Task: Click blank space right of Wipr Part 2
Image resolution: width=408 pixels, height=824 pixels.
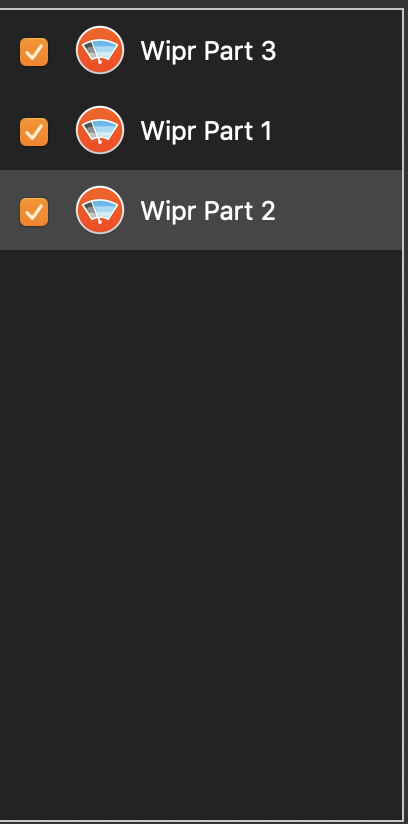Action: (x=339, y=210)
